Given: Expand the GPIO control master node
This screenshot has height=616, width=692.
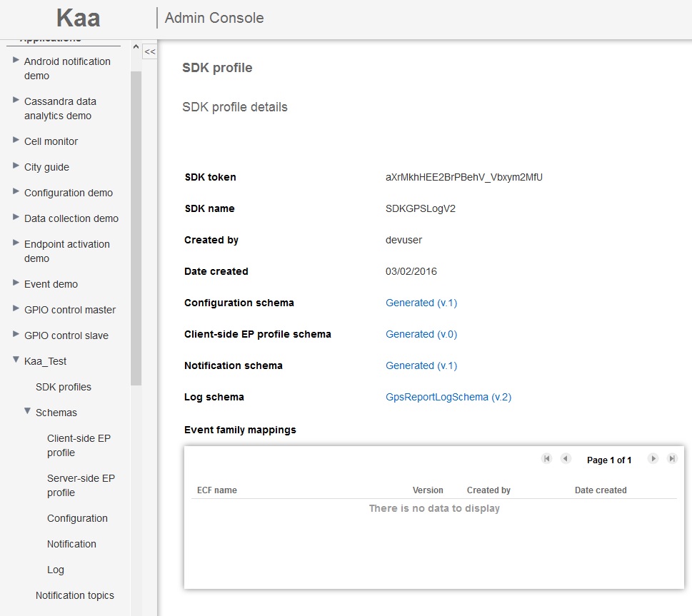Looking at the screenshot, I should coord(16,308).
